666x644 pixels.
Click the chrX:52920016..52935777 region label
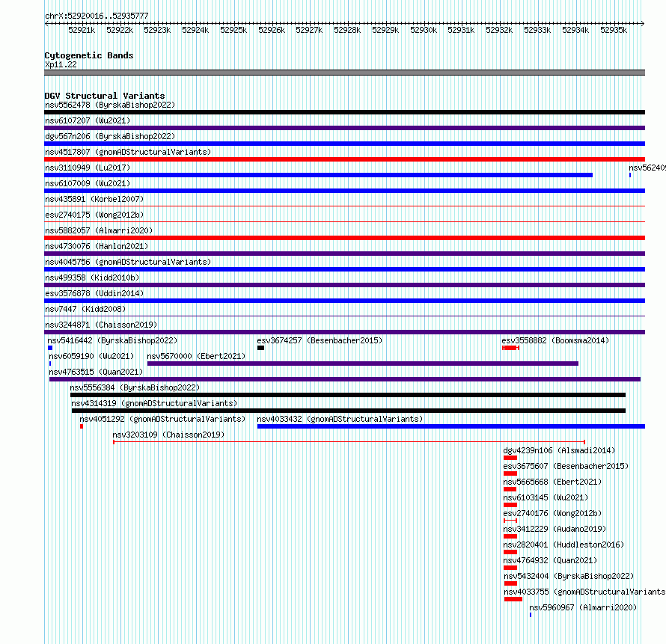(x=97, y=16)
